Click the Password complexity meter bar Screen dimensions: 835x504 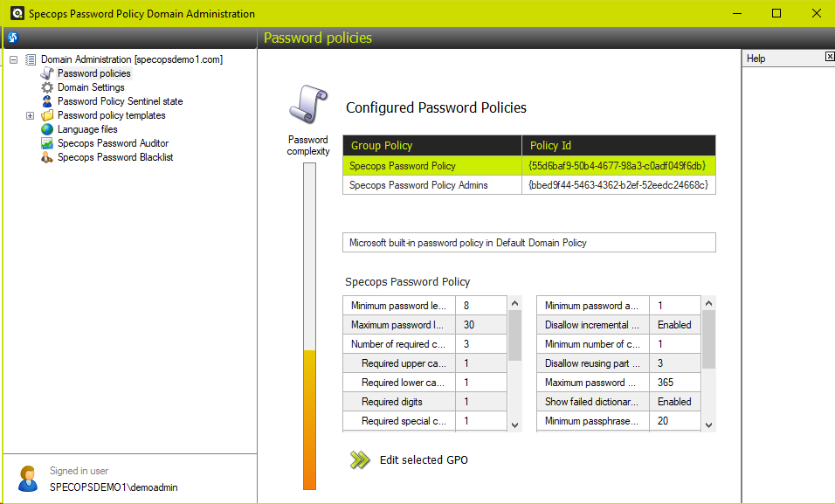click(x=309, y=326)
